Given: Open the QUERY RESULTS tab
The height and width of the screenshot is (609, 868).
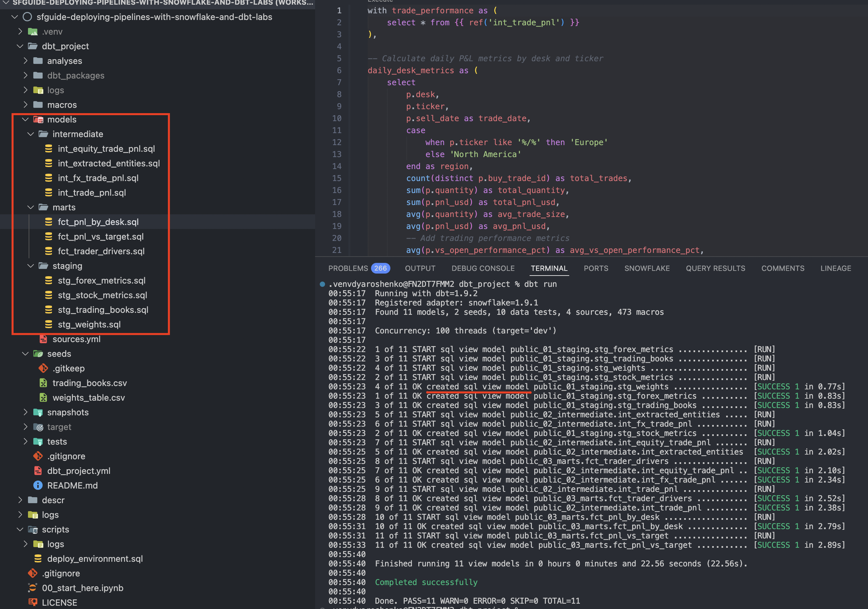Looking at the screenshot, I should (715, 268).
